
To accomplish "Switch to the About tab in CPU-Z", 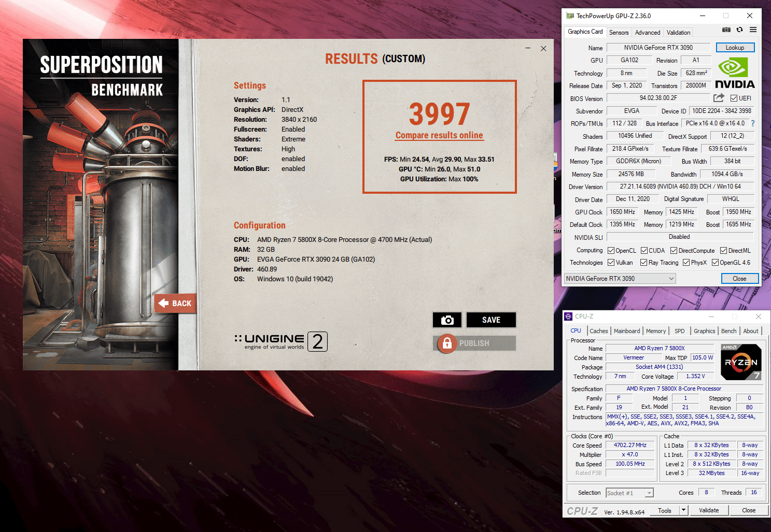I will 751,331.
